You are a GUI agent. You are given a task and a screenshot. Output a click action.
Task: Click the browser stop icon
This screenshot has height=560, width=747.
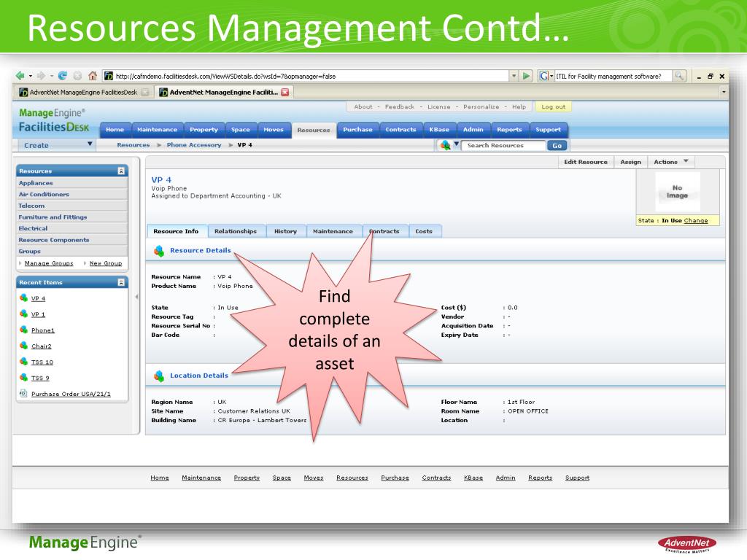tap(77, 76)
